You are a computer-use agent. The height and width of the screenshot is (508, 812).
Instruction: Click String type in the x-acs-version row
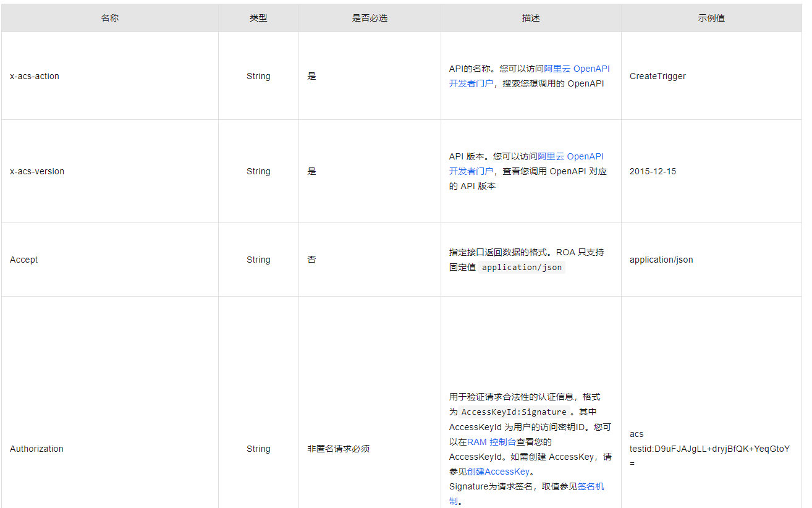(x=258, y=171)
